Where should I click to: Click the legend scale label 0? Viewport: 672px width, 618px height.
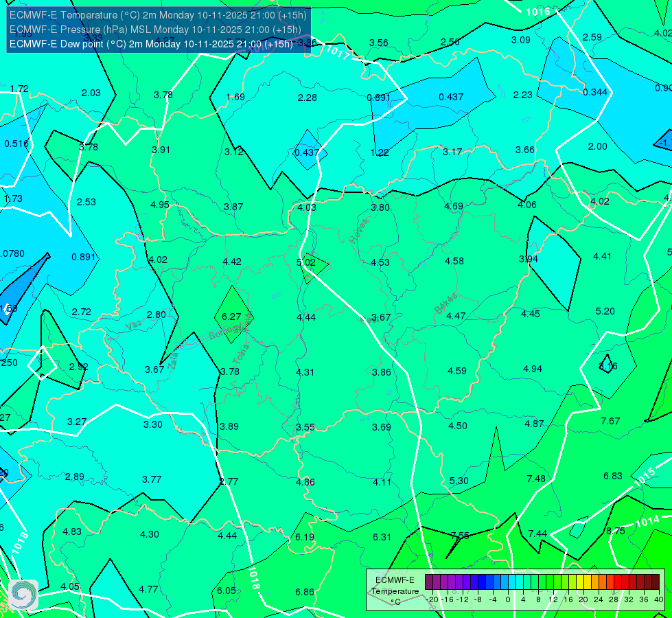point(508,599)
